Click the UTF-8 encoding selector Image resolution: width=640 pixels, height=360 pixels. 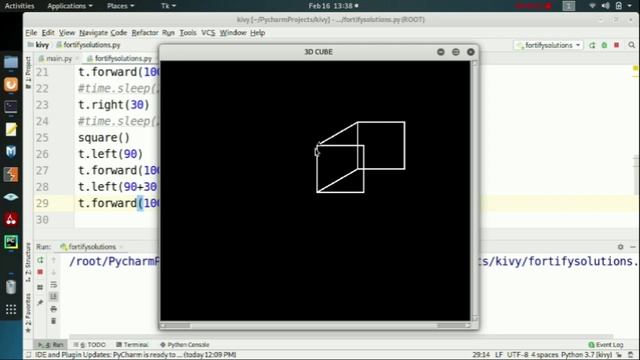tap(518, 355)
